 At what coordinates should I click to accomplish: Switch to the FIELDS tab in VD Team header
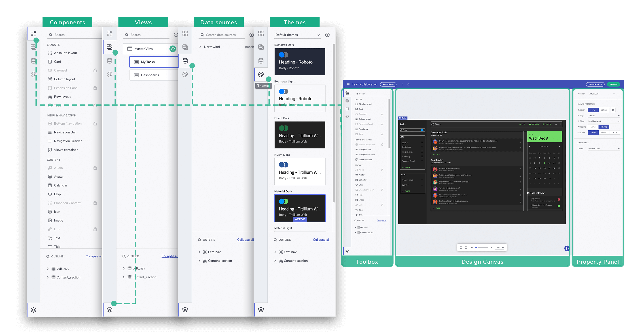tap(547, 124)
